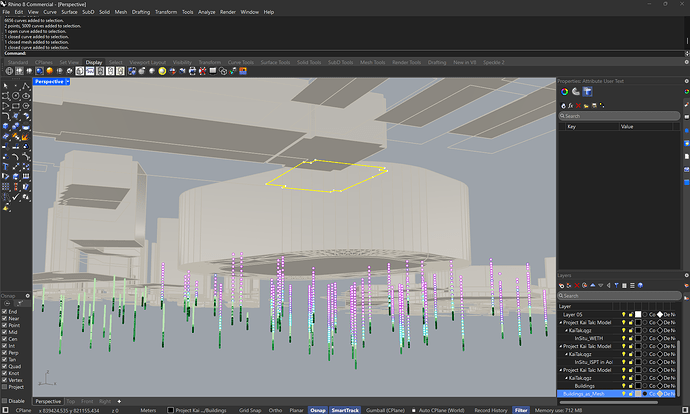690x414 pixels.
Task: Open the Properties panel gear menu
Action: (x=686, y=81)
